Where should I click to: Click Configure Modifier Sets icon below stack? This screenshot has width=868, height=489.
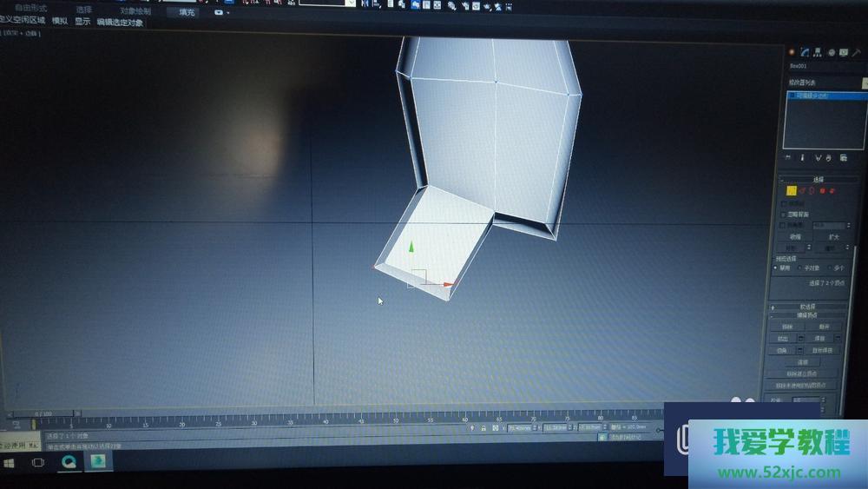[843, 158]
